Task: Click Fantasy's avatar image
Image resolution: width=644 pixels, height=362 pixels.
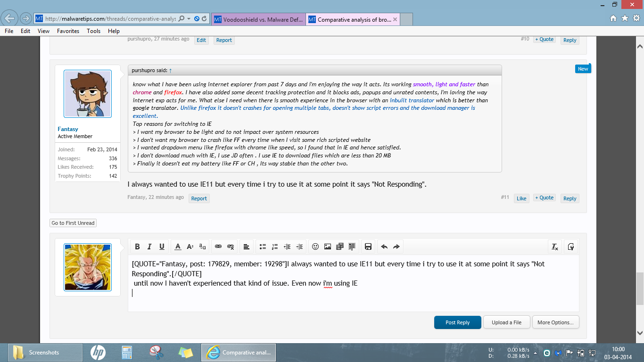Action: [x=88, y=94]
